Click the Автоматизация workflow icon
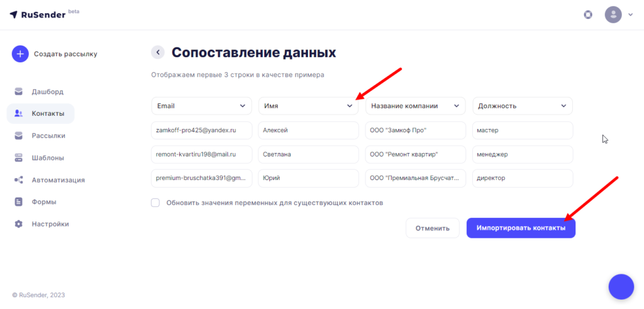The height and width of the screenshot is (309, 644). [18, 180]
